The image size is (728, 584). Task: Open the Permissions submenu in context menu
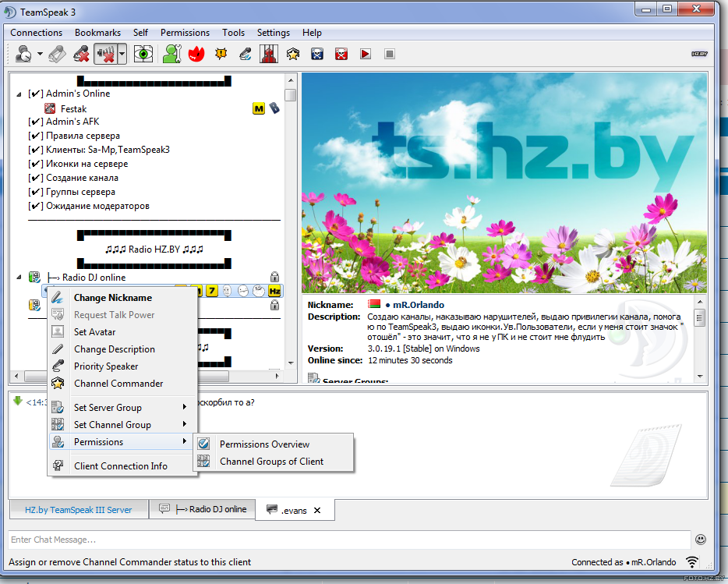pos(122,442)
